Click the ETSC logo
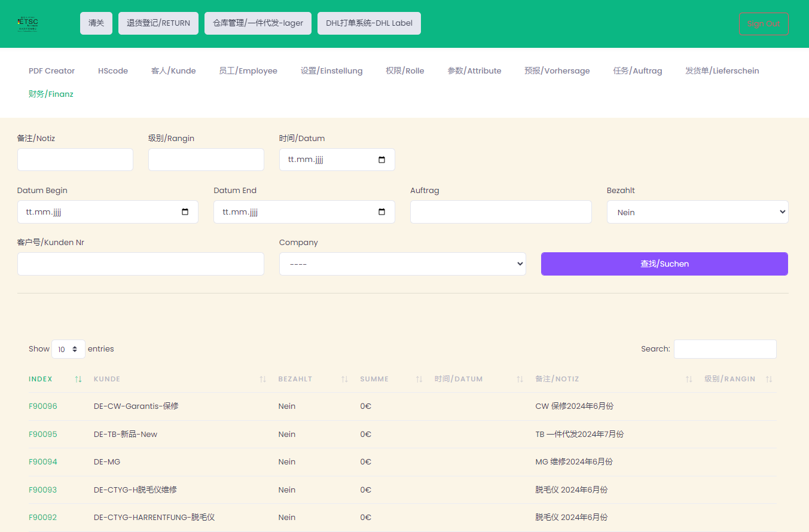Screen dimensions: 809x532 (x=28, y=24)
